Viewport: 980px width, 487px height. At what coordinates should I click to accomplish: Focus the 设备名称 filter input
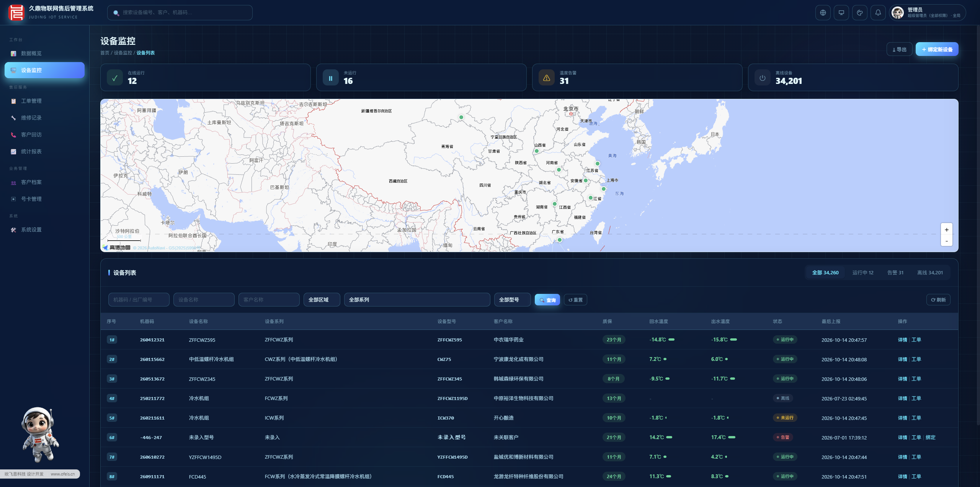[x=204, y=300]
